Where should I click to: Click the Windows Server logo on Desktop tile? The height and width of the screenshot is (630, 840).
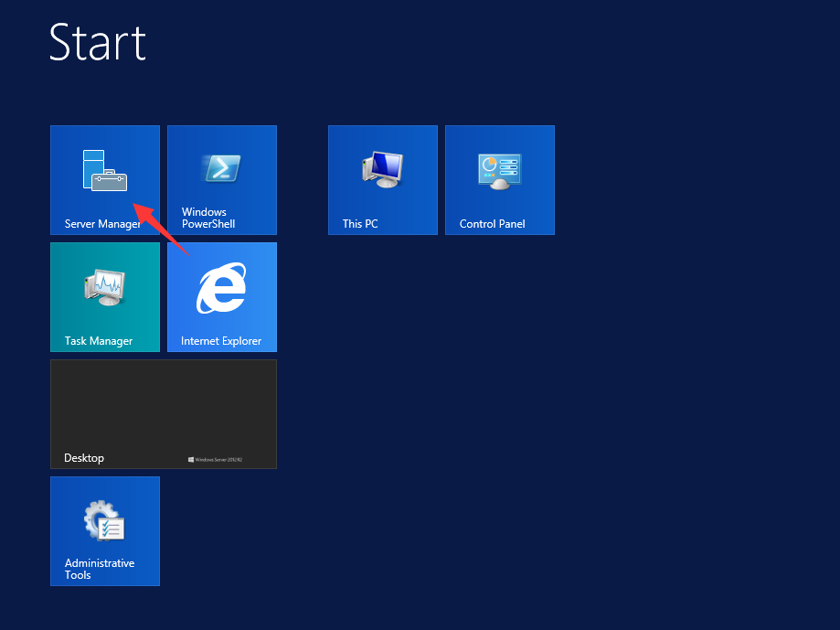point(219,459)
